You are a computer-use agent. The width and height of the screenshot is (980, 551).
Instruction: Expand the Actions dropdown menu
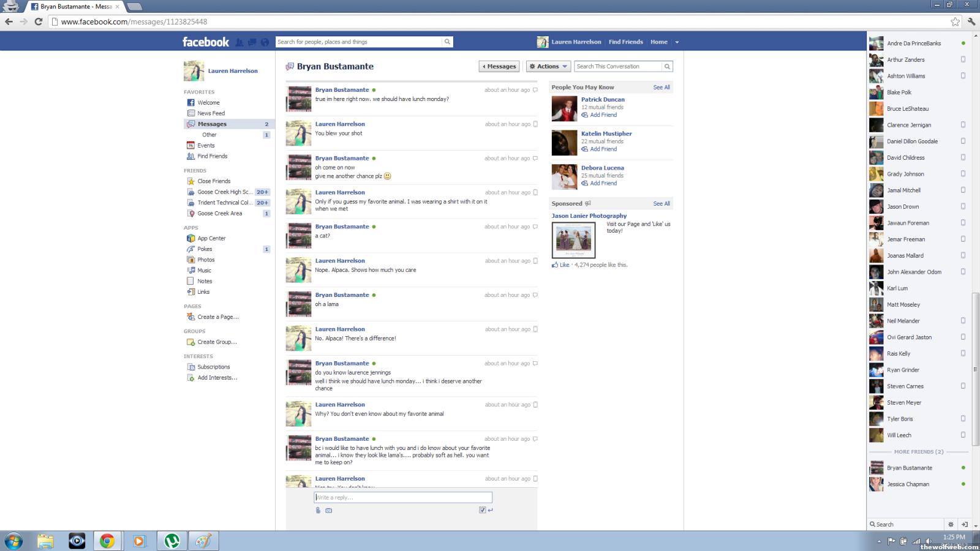(548, 66)
